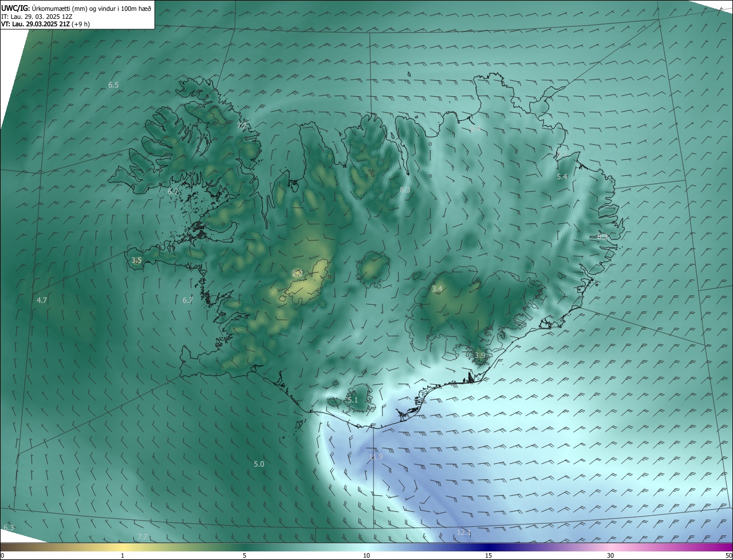The height and width of the screenshot is (560, 733).
Task: Click the 2.2 value label beside the yellow glacier
Action: click(x=297, y=274)
